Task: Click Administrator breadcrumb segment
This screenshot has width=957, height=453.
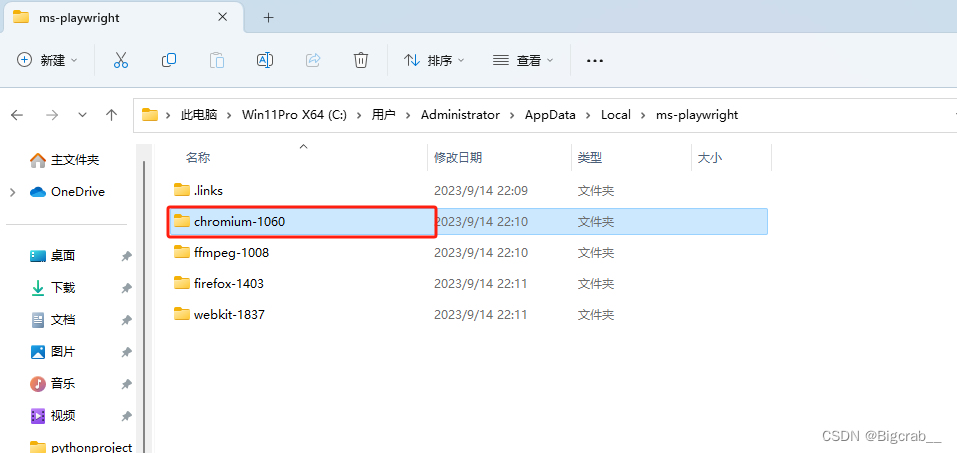Action: (x=460, y=115)
